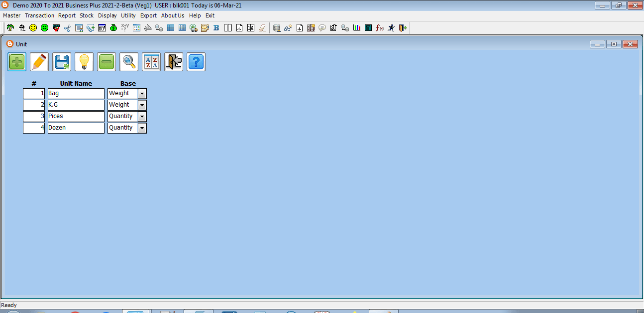Click the A-Z sort icon

pos(151,62)
